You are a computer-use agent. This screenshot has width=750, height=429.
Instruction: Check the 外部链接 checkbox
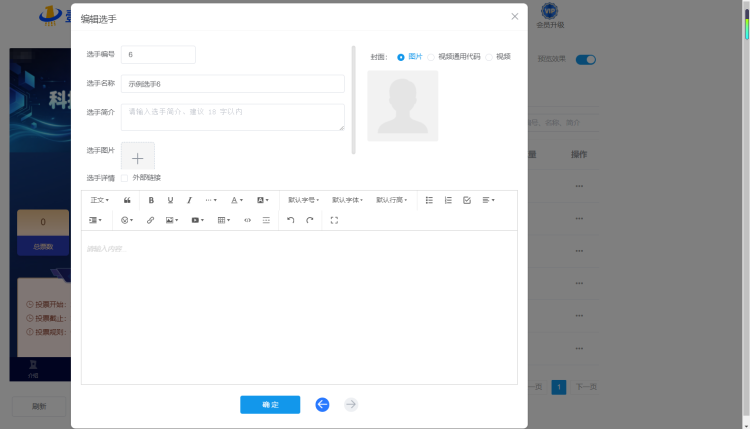tap(124, 178)
